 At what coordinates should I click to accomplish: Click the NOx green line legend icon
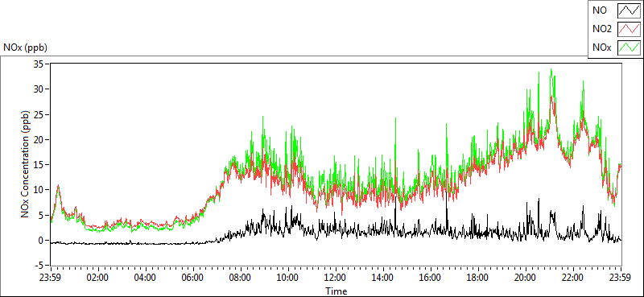629,47
